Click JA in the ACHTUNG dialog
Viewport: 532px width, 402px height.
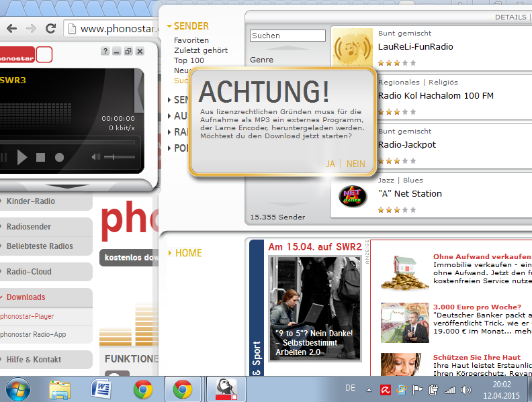330,164
